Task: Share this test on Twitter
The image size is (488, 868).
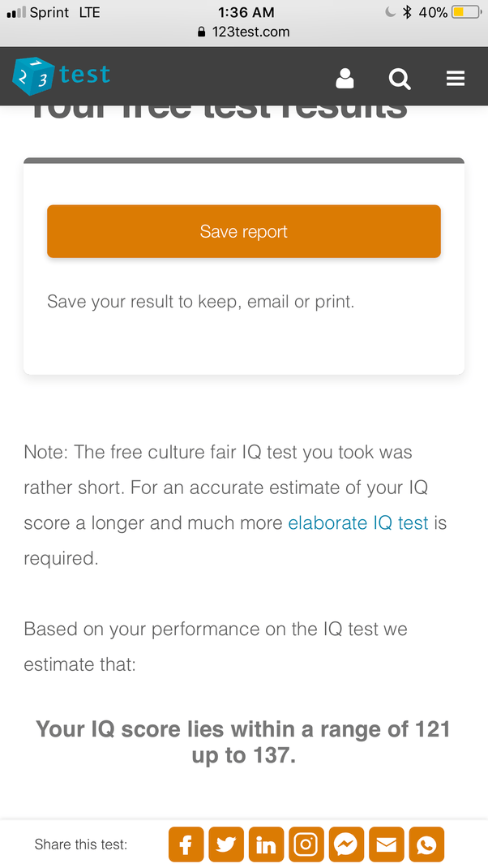Action: click(x=225, y=844)
